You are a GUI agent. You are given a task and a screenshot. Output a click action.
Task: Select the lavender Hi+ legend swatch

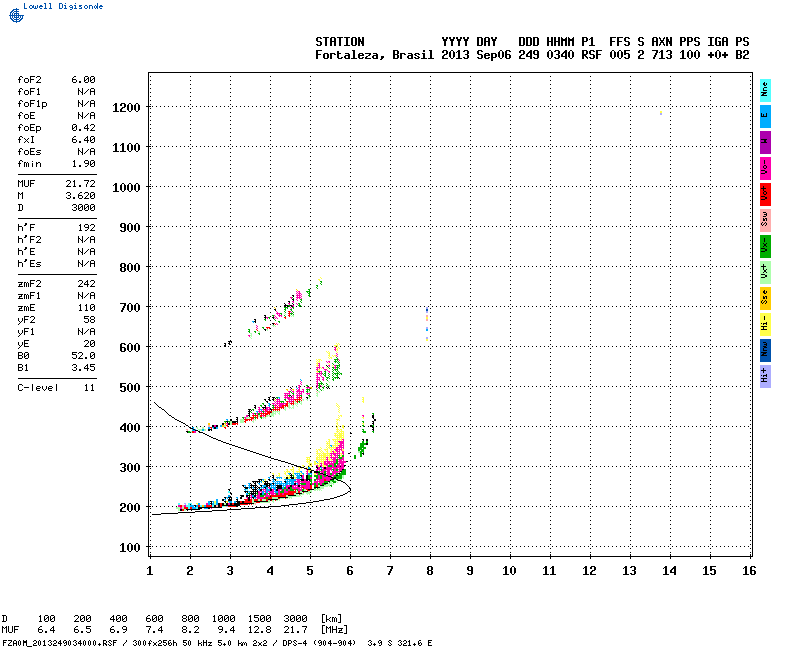click(765, 377)
